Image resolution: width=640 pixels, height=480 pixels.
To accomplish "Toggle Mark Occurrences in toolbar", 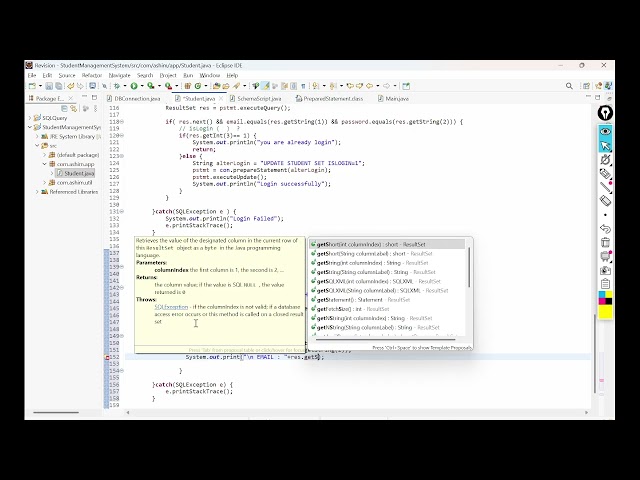I will click(x=266, y=86).
